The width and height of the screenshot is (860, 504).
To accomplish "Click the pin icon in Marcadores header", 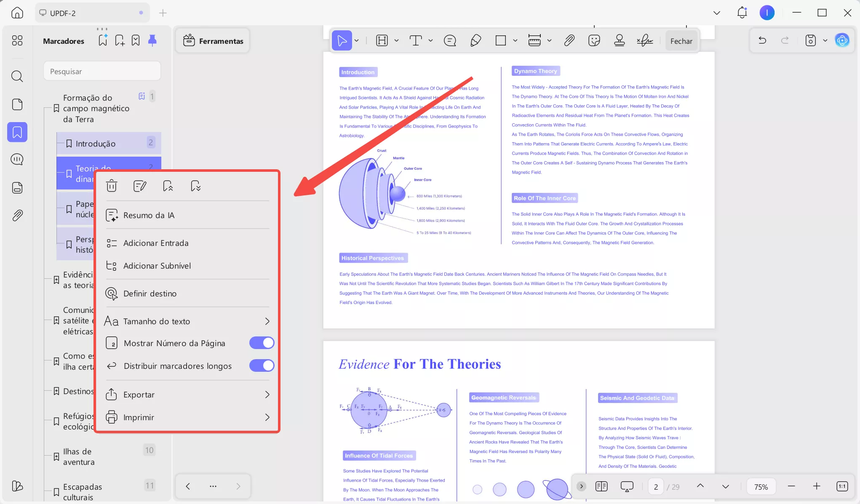I will tap(152, 40).
